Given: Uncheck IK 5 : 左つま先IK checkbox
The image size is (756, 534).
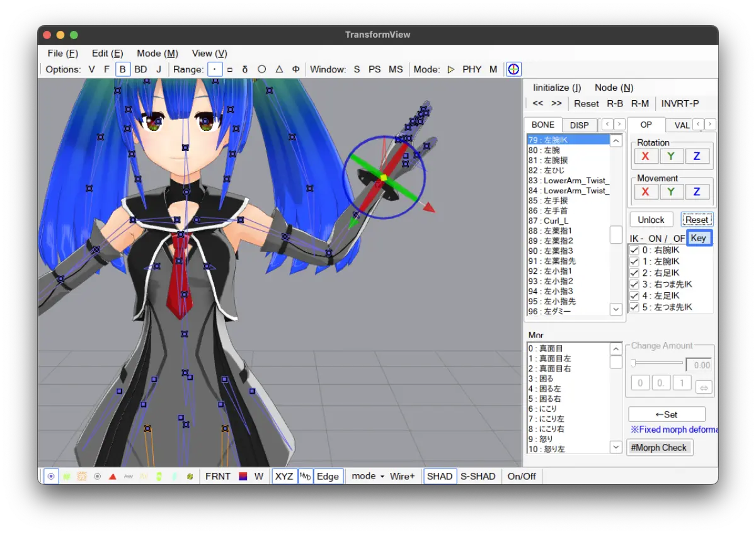Looking at the screenshot, I should click(x=635, y=307).
